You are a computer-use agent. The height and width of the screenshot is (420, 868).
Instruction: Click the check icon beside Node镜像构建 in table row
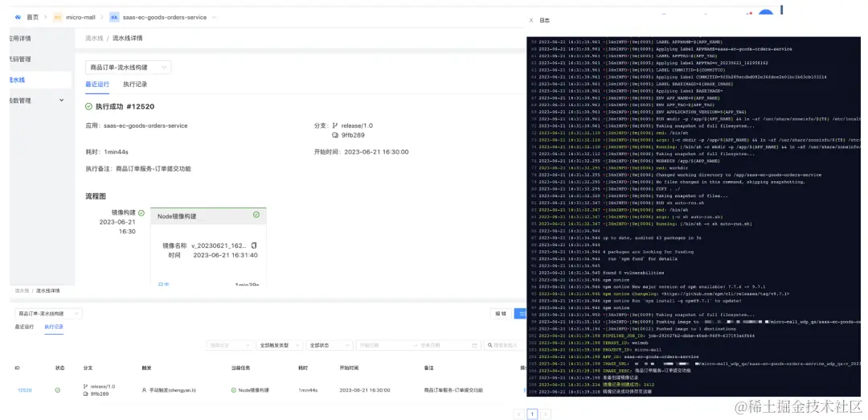[x=234, y=390]
